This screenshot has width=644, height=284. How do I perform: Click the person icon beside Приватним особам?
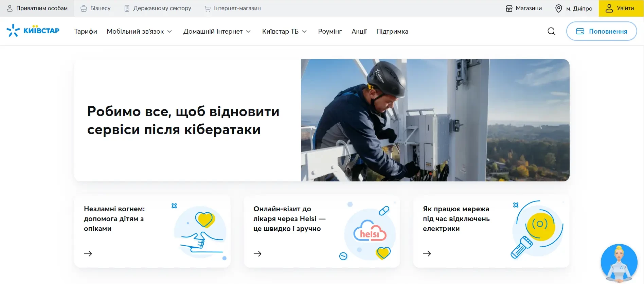click(10, 8)
